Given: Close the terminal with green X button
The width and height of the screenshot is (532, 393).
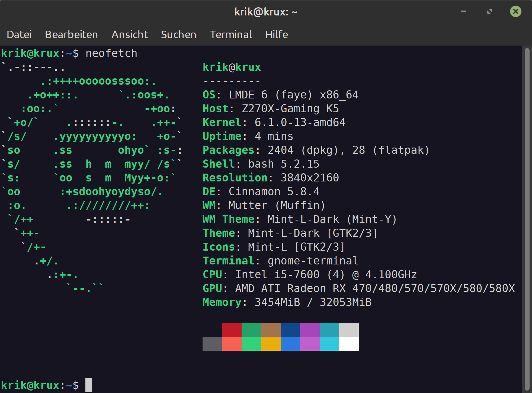Looking at the screenshot, I should (x=515, y=12).
